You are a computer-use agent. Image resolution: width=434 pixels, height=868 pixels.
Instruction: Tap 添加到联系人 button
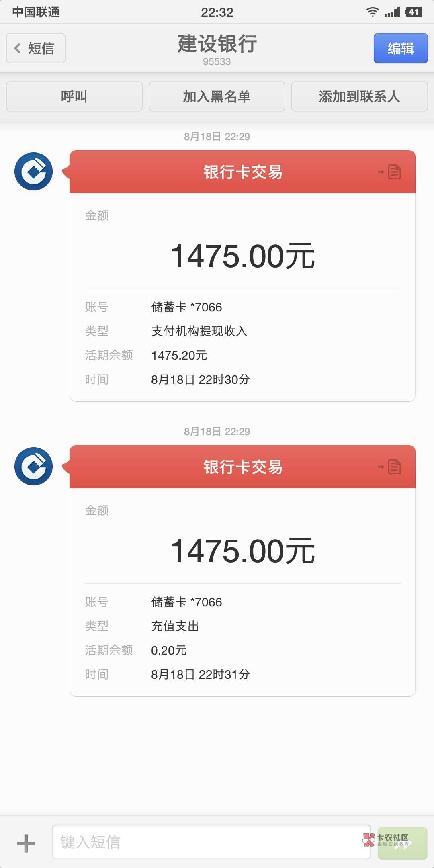coord(359,96)
